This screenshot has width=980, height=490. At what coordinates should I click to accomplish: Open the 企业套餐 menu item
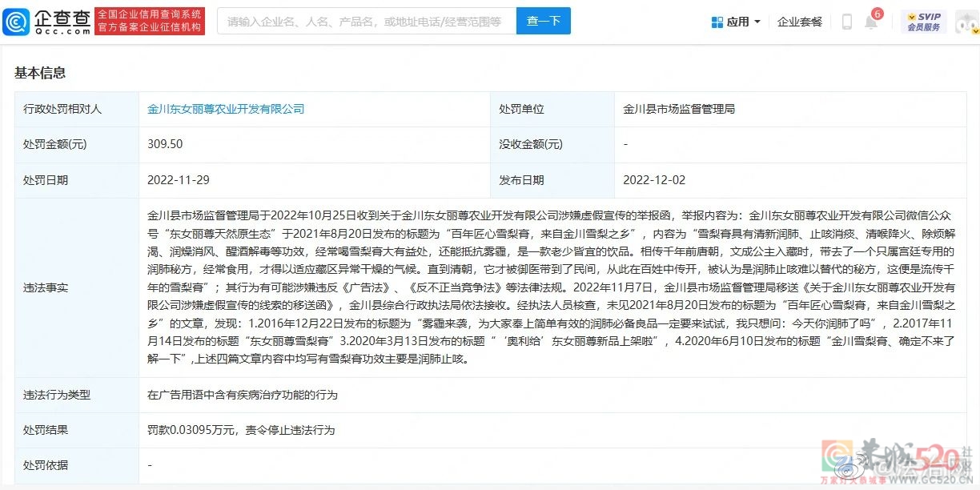tap(799, 22)
